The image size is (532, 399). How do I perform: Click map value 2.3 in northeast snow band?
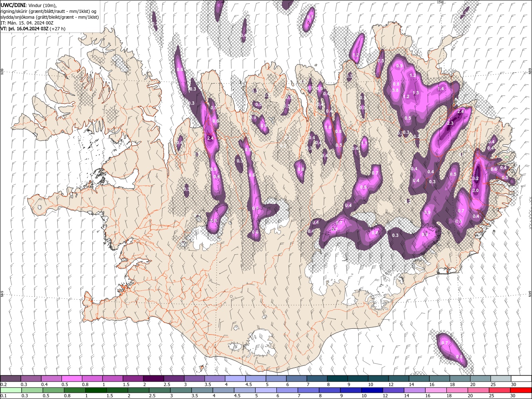(450, 123)
